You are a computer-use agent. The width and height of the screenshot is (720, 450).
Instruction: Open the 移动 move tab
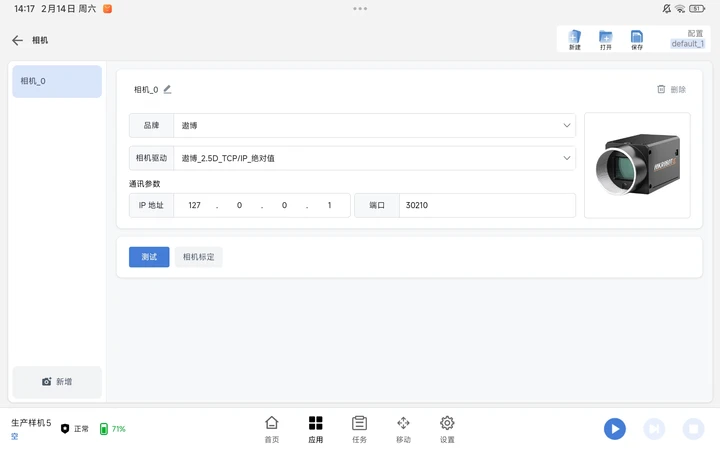[x=403, y=429]
